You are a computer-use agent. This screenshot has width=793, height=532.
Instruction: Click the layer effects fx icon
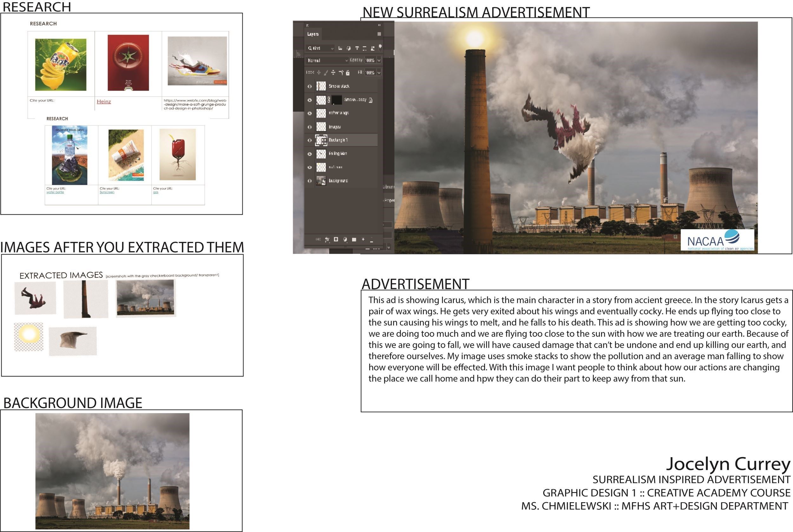pyautogui.click(x=327, y=240)
